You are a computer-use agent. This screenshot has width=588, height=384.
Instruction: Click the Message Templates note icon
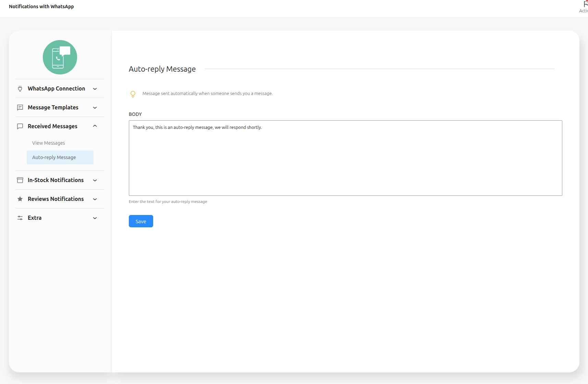(20, 107)
